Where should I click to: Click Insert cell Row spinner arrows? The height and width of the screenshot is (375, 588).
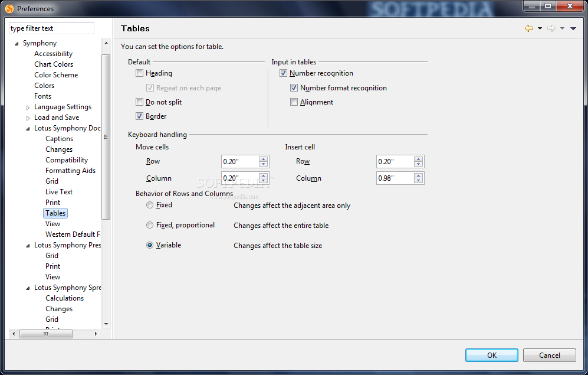point(419,161)
